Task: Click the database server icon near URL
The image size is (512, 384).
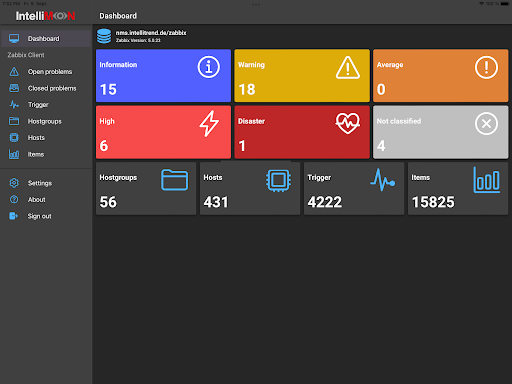Action: [x=104, y=36]
